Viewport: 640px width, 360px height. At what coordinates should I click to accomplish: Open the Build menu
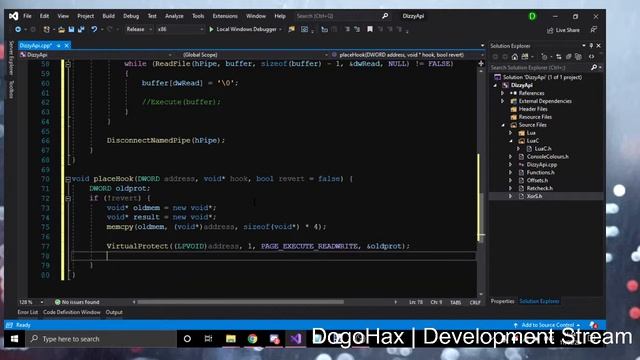109,16
